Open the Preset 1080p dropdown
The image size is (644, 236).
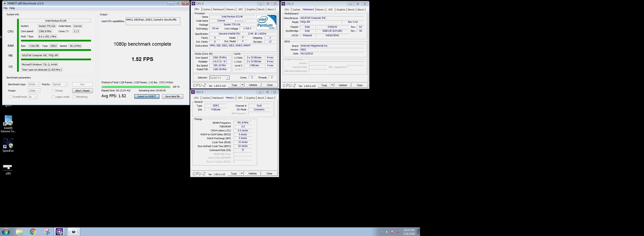click(x=34, y=91)
